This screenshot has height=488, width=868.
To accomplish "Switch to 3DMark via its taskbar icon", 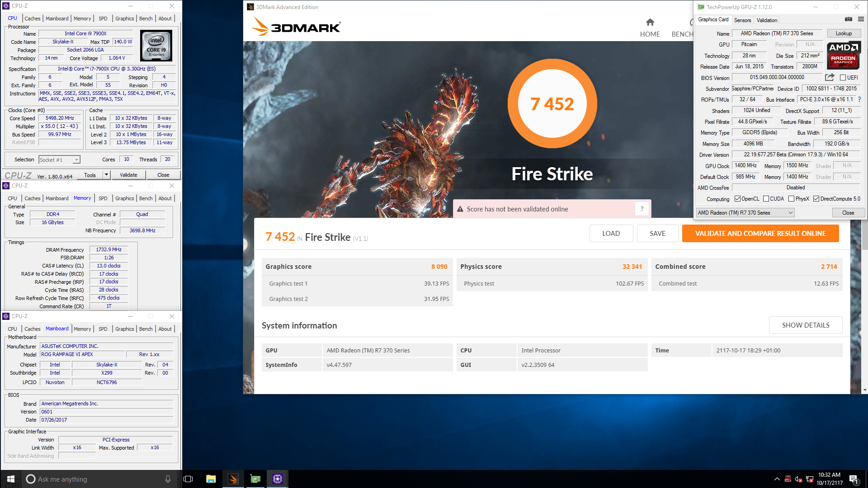I will click(233, 479).
